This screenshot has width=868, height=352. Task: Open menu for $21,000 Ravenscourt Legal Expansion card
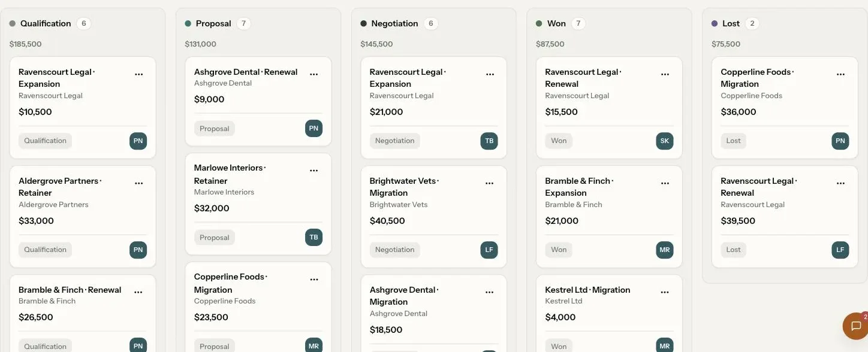tap(490, 74)
